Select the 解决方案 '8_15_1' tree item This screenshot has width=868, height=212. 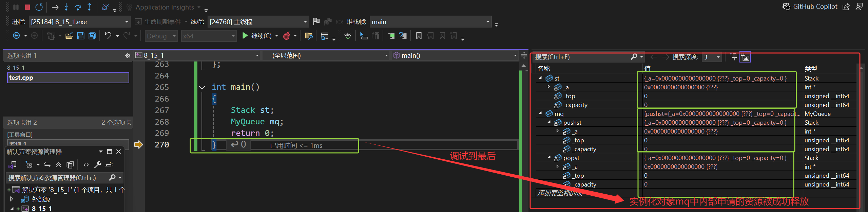click(73, 190)
